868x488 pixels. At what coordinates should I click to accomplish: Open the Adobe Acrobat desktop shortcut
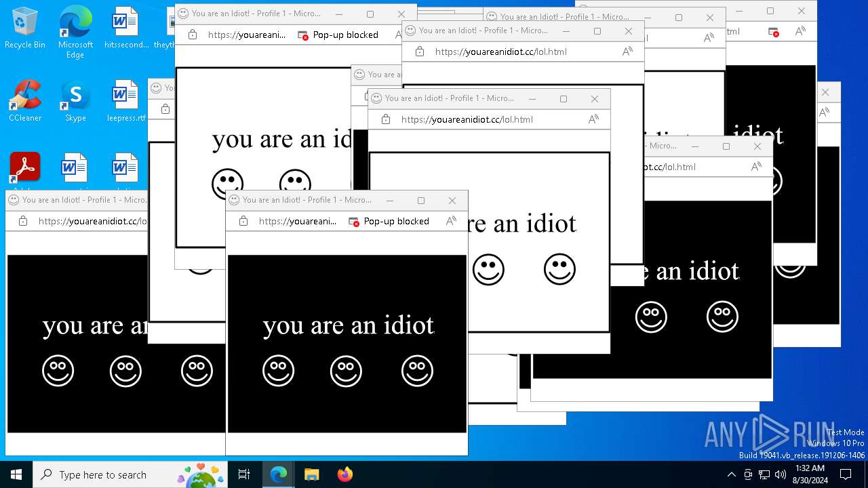[25, 169]
